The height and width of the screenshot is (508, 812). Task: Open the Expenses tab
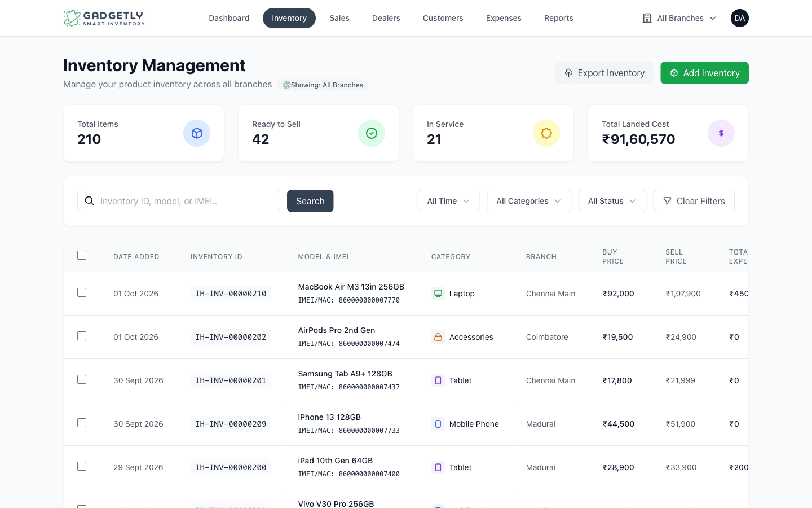[x=504, y=18]
